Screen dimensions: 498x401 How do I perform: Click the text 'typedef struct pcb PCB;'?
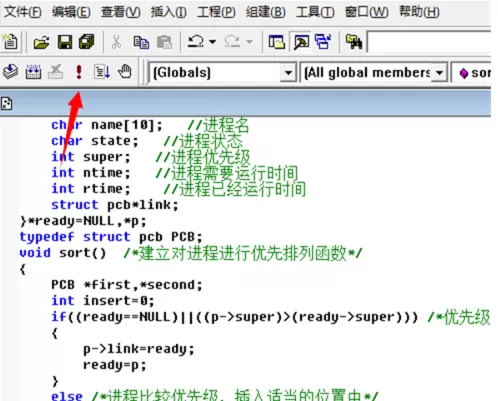111,237
